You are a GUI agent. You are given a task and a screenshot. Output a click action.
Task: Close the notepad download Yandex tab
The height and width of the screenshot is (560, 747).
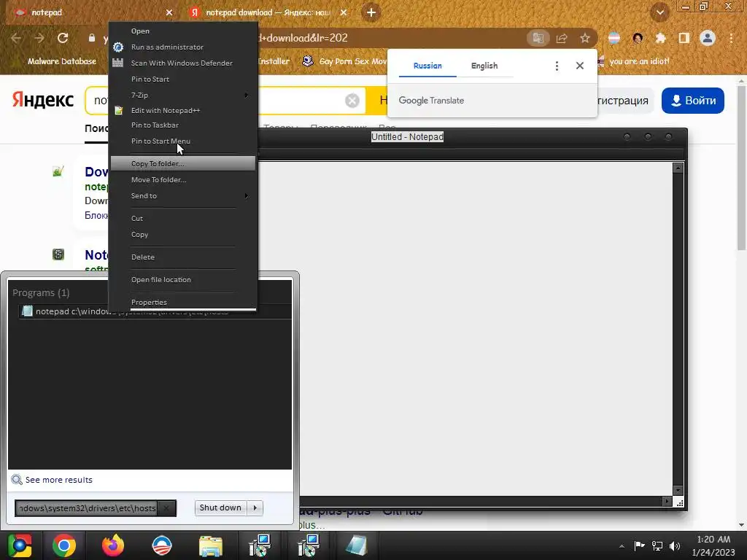[344, 12]
